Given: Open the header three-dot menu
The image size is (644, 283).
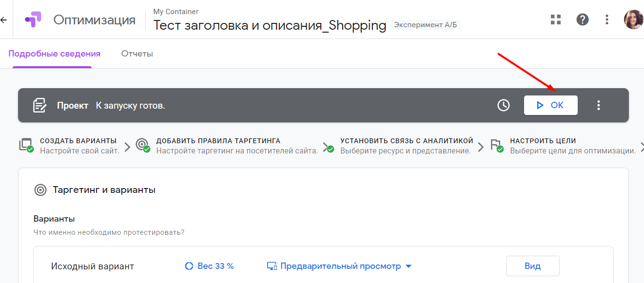Looking at the screenshot, I should point(607,19).
